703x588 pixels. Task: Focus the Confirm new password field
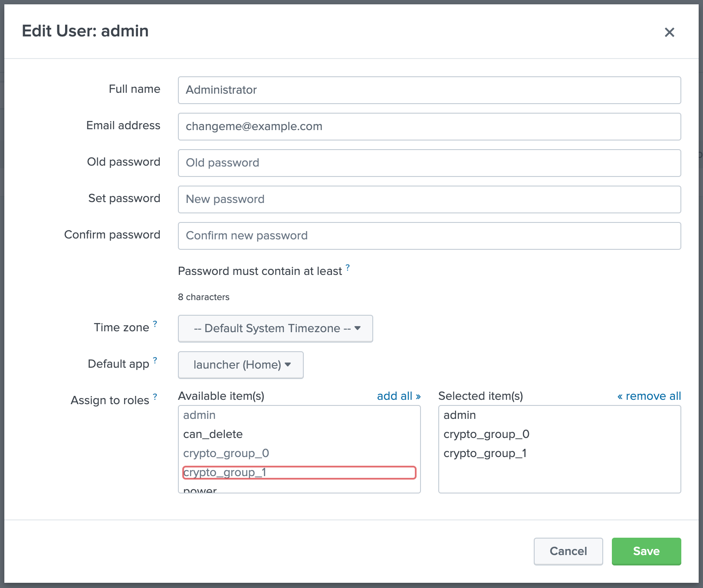pos(429,236)
